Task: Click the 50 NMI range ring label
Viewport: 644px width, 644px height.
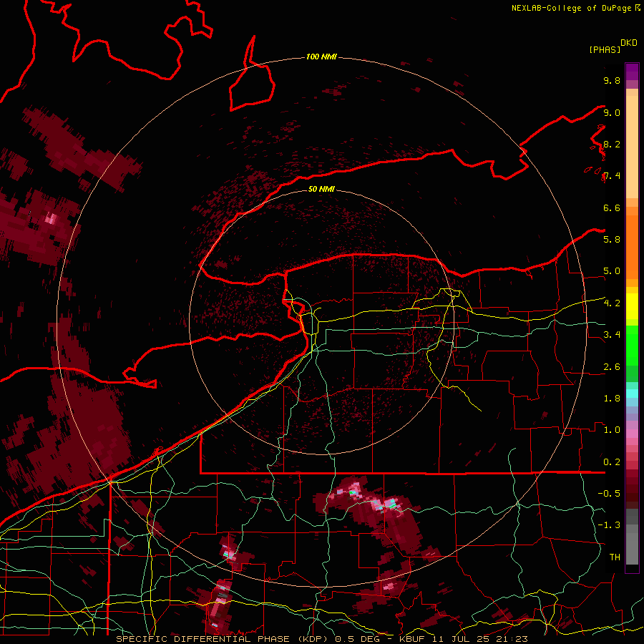Action: 321,189
